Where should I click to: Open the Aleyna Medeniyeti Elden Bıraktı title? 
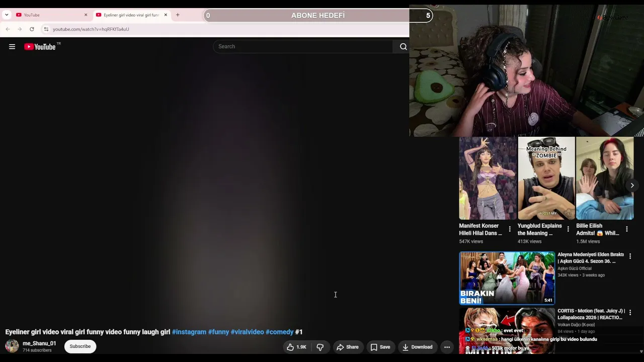click(591, 258)
